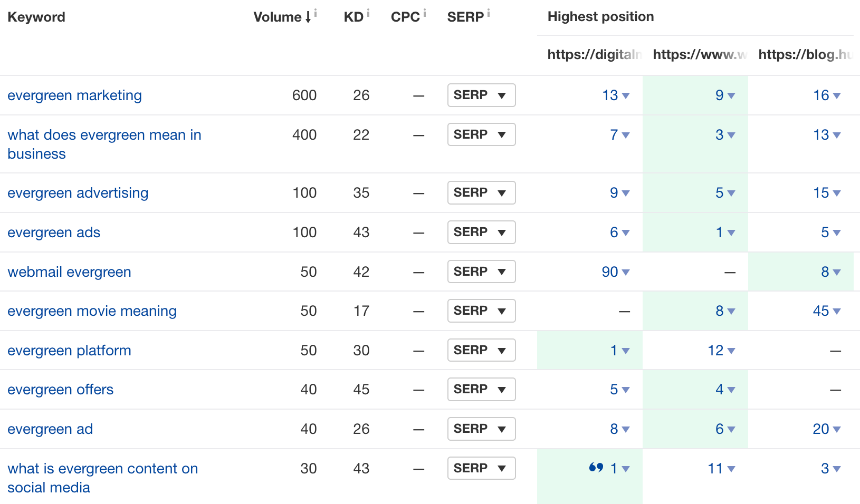This screenshot has width=860, height=504.
Task: Open SERP dropdown for evergreen marketing
Action: point(481,95)
